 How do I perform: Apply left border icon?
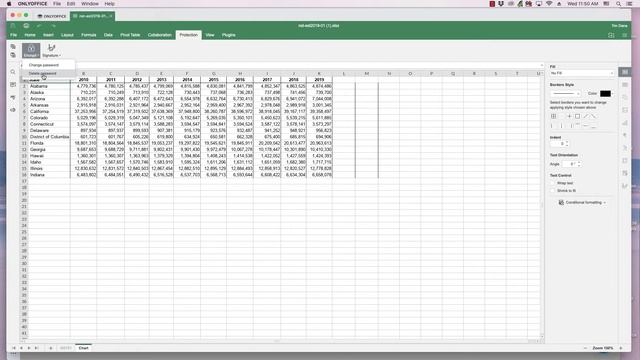click(x=552, y=126)
